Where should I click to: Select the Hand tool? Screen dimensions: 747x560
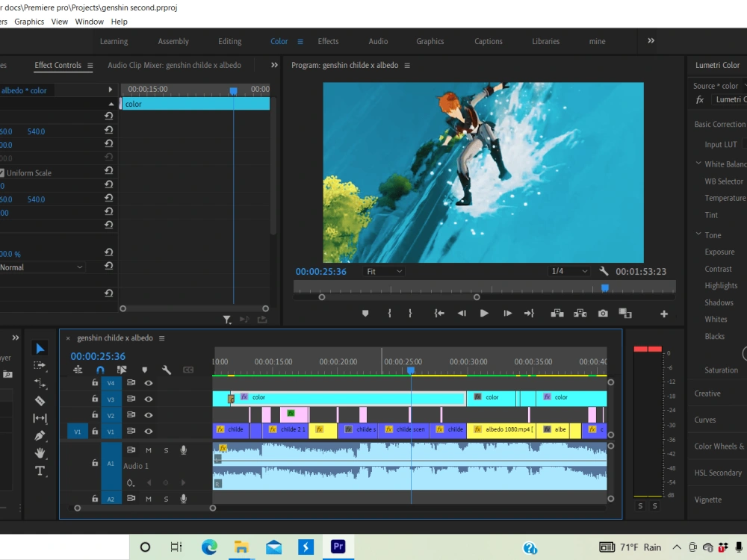(40, 453)
